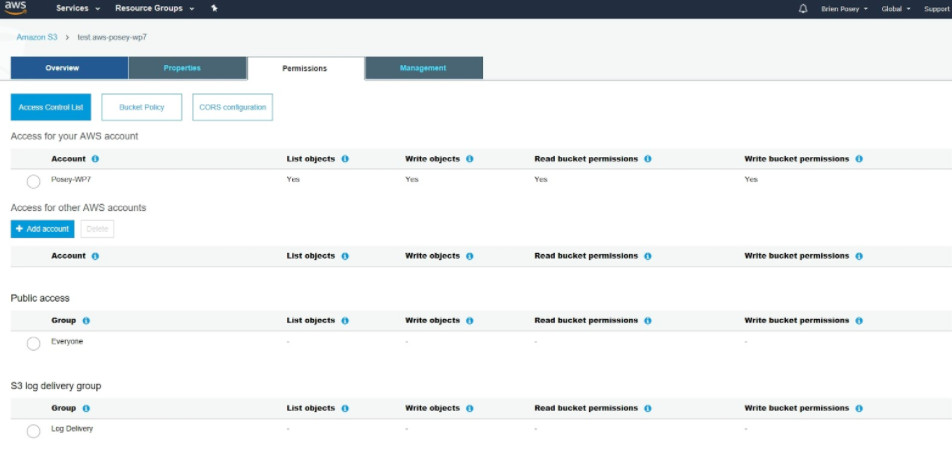Click info icon beside Read bucket permissions in other AWS accounts table
This screenshot has height=450, width=952.
(647, 256)
